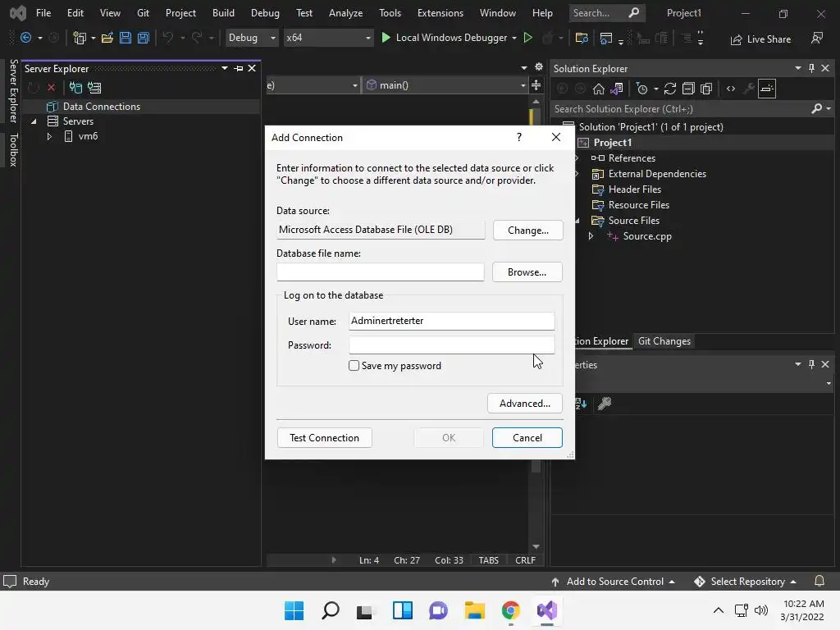This screenshot has height=630, width=840.
Task: Click Select Repository in status bar
Action: pyautogui.click(x=745, y=582)
